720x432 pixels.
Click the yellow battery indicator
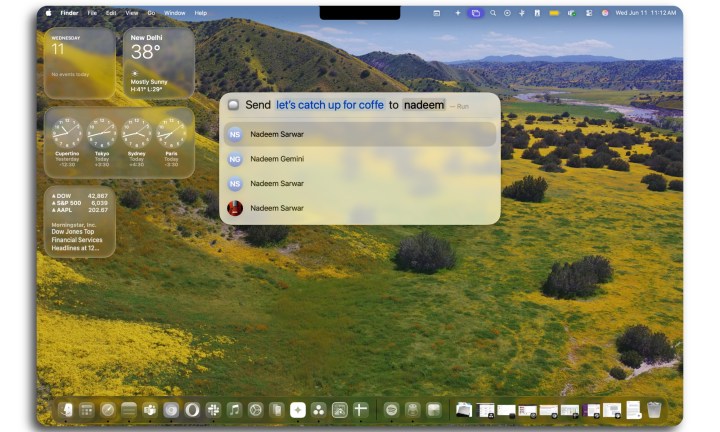(x=554, y=13)
